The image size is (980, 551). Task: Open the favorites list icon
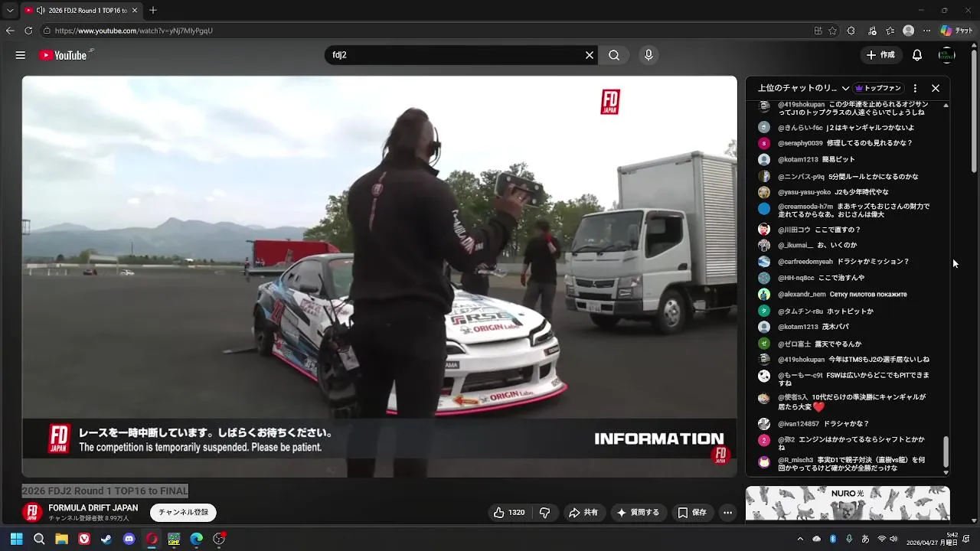click(x=890, y=31)
